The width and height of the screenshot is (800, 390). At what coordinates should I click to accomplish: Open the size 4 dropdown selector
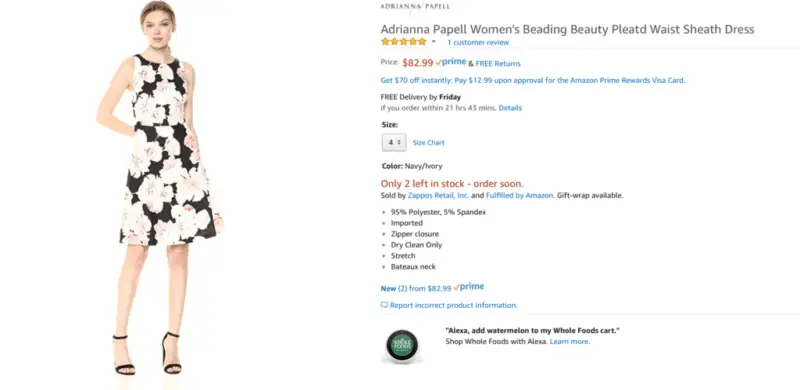pyautogui.click(x=394, y=142)
